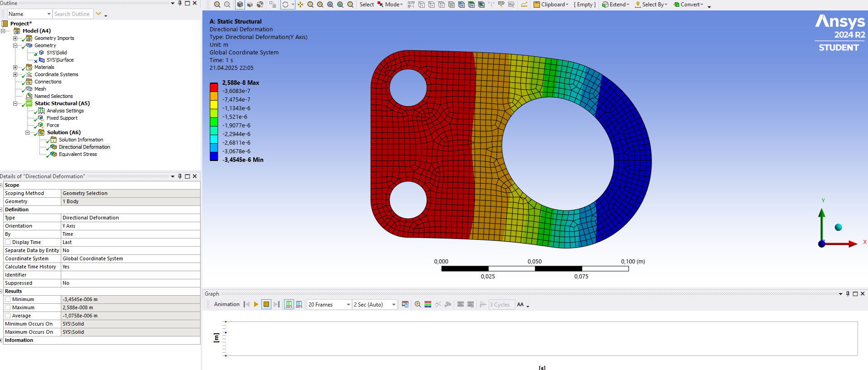Image resolution: width=868 pixels, height=370 pixels.
Task: Stop the animation with the square button
Action: point(266,304)
